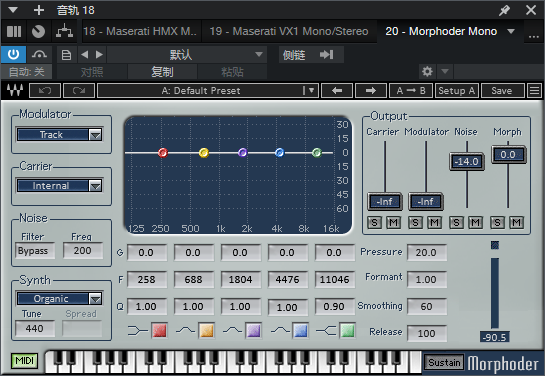Select the purple EQ band marker

243,153
